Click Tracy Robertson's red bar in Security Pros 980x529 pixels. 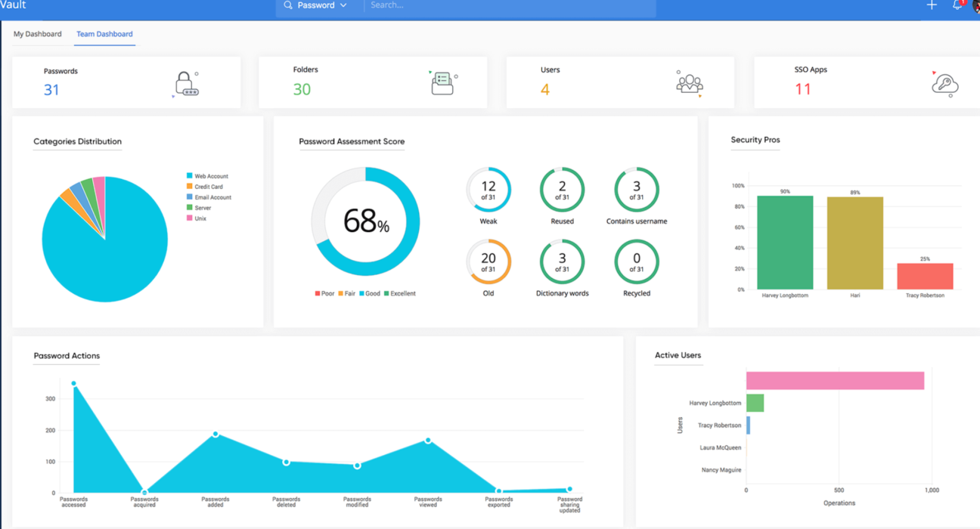(925, 276)
